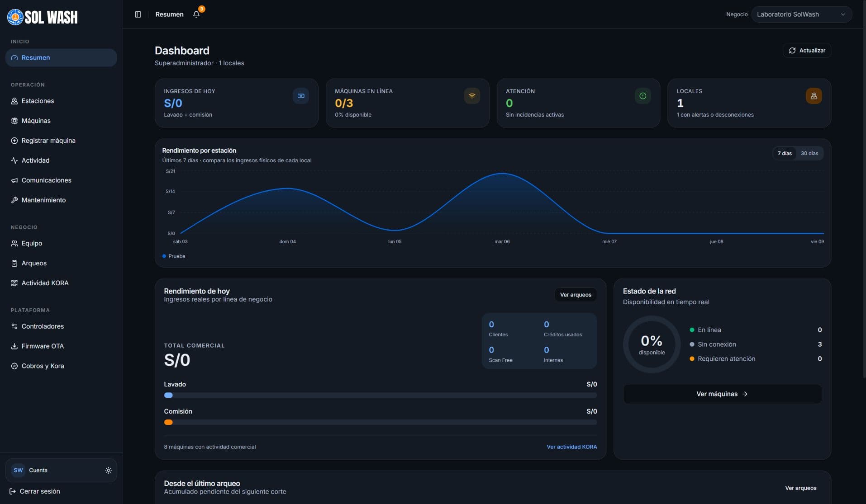Open Mantenimiento
Image resolution: width=866 pixels, height=504 pixels.
61,200
